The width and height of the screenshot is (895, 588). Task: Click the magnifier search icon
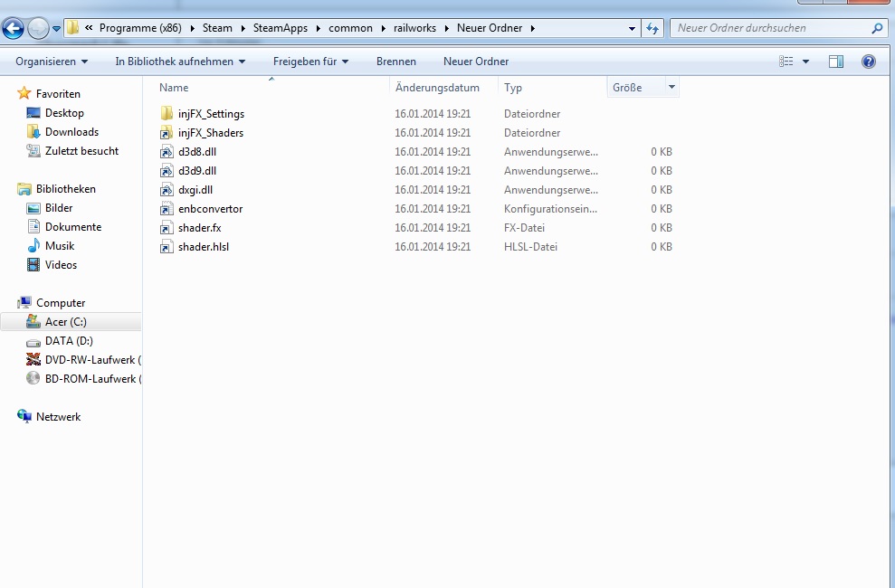877,28
